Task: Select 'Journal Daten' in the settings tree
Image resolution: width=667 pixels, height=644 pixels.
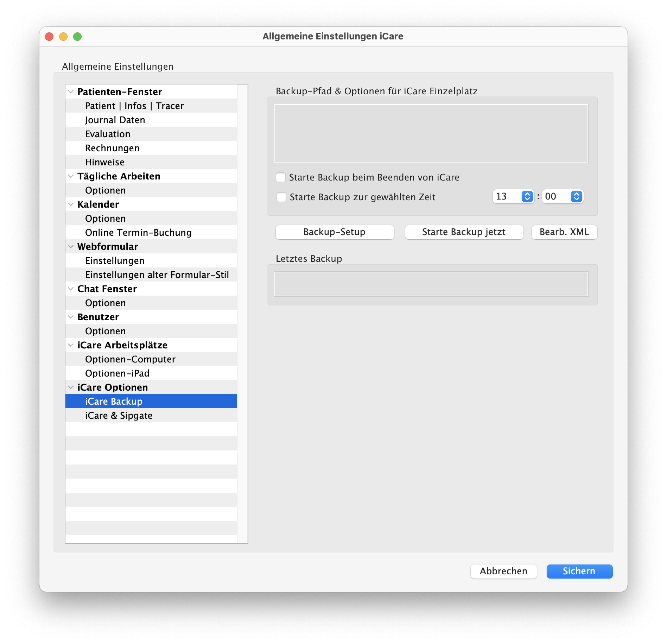Action: pyautogui.click(x=115, y=120)
